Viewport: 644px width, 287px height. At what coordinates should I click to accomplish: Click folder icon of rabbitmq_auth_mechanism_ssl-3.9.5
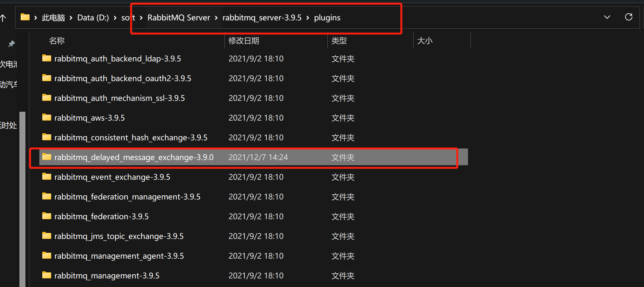[x=47, y=98]
